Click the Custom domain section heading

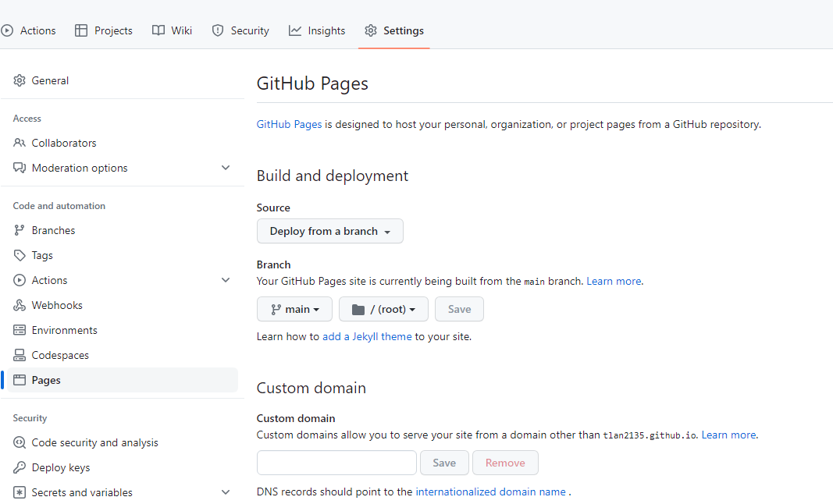pyautogui.click(x=311, y=389)
